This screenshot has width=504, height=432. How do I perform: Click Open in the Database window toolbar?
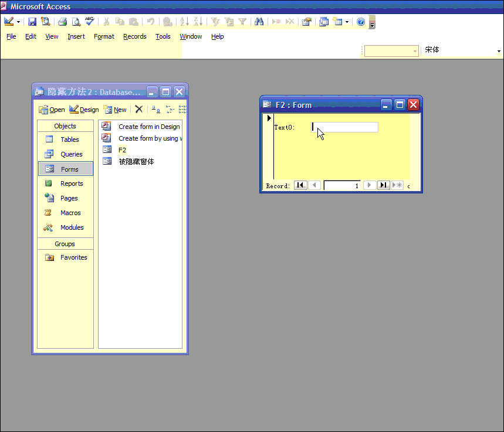[x=52, y=110]
